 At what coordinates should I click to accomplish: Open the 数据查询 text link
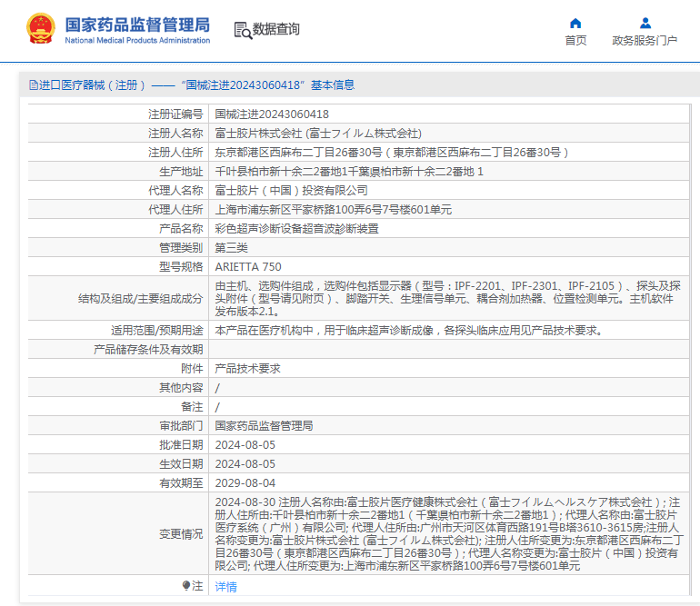click(276, 29)
